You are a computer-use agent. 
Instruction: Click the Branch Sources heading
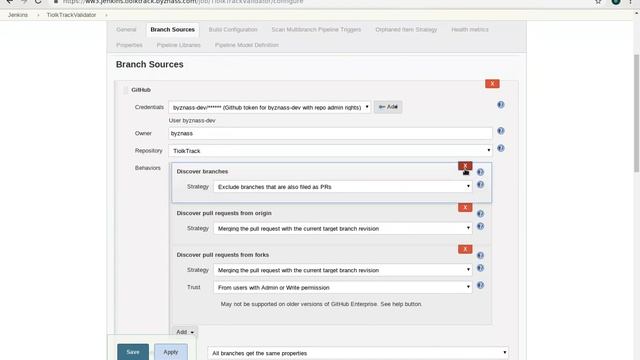pos(150,64)
